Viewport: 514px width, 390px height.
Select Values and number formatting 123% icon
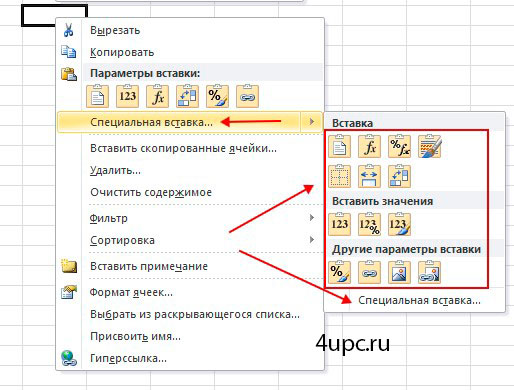click(369, 224)
